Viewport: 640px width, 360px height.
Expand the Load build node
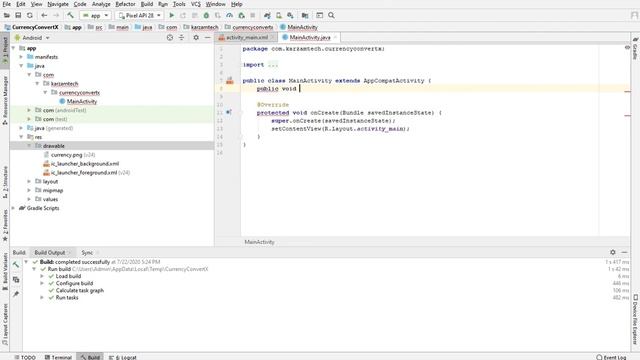click(x=42, y=276)
